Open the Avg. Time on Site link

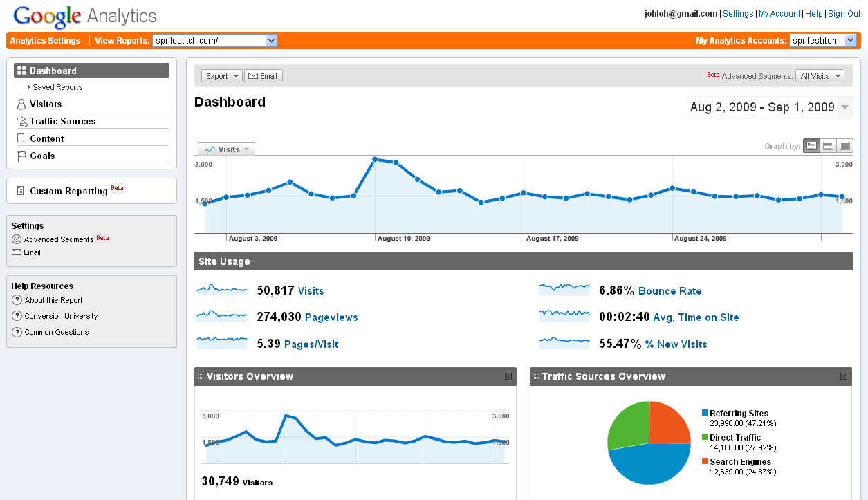[696, 317]
